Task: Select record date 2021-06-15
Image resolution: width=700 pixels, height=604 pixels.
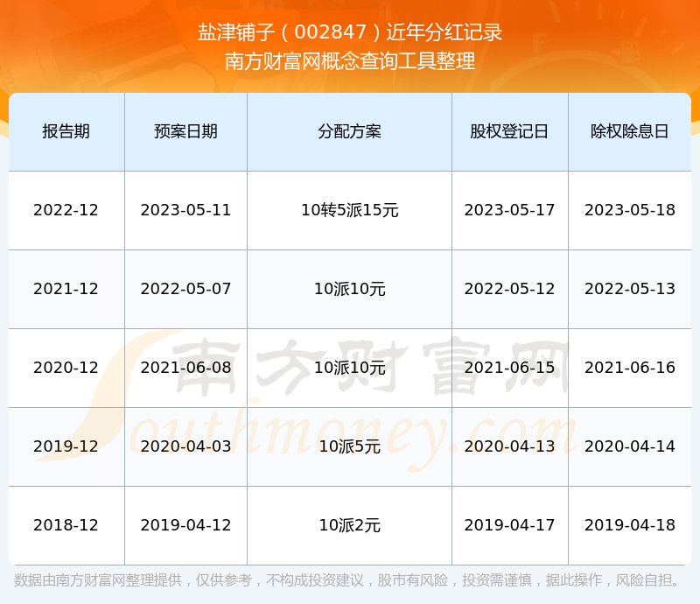Action: (509, 368)
